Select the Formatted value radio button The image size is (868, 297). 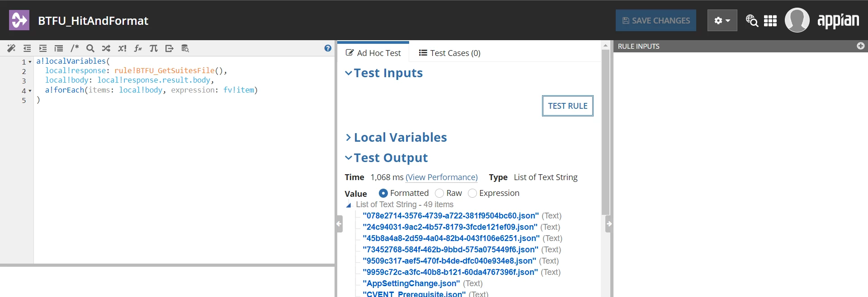click(x=383, y=193)
